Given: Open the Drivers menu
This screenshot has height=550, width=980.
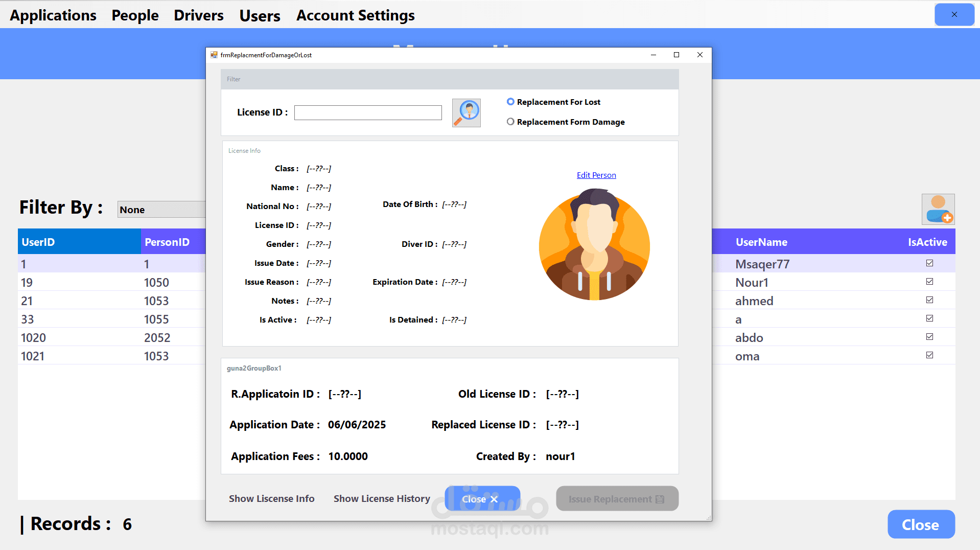Looking at the screenshot, I should [x=198, y=15].
